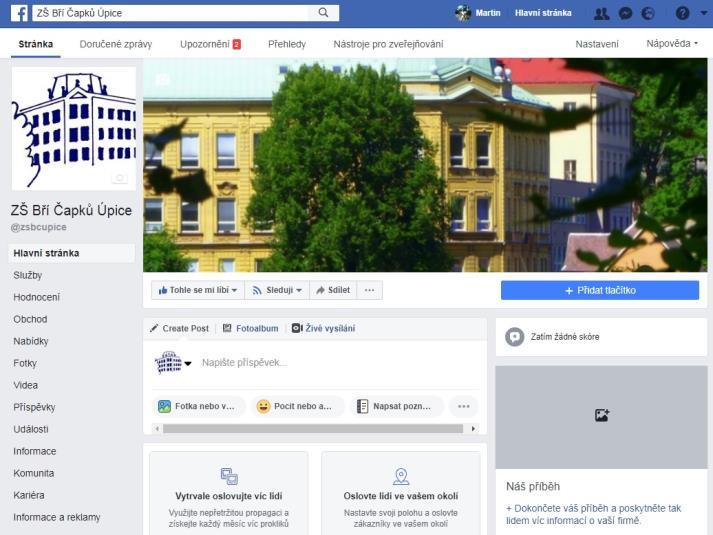Click the Zatím žádné skóre text

(x=565, y=337)
